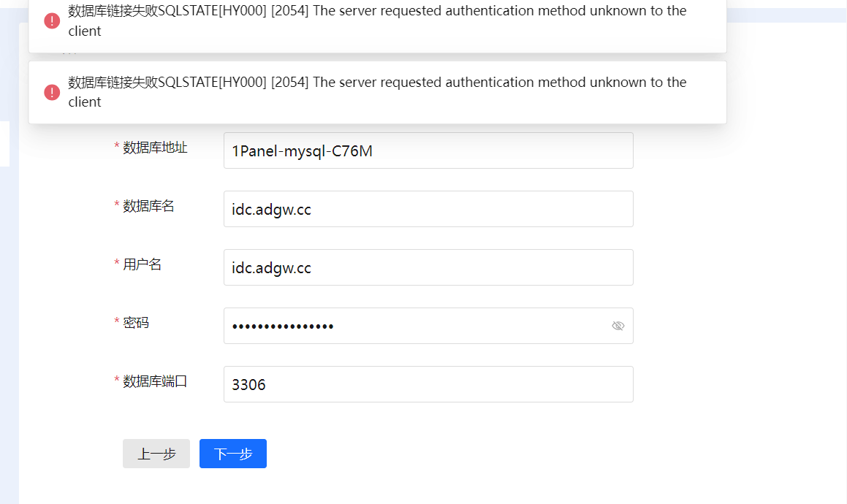This screenshot has width=847, height=504.
Task: Click into the 数据库名 input field
Action: point(428,209)
